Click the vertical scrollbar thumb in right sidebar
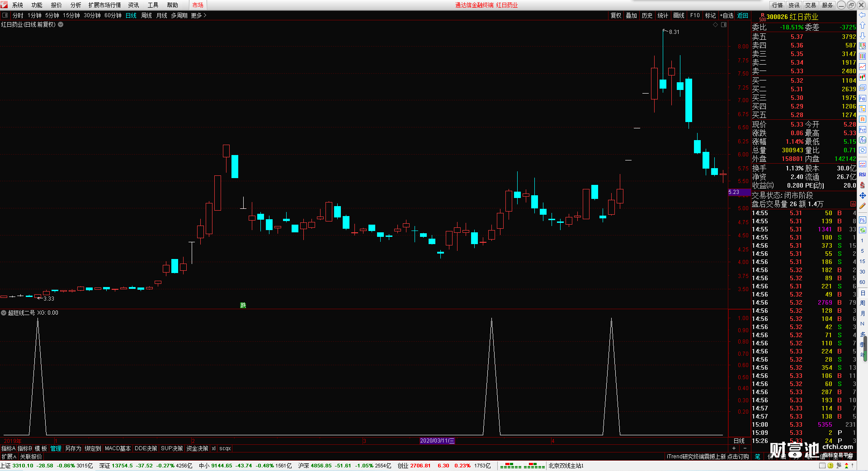 865,348
